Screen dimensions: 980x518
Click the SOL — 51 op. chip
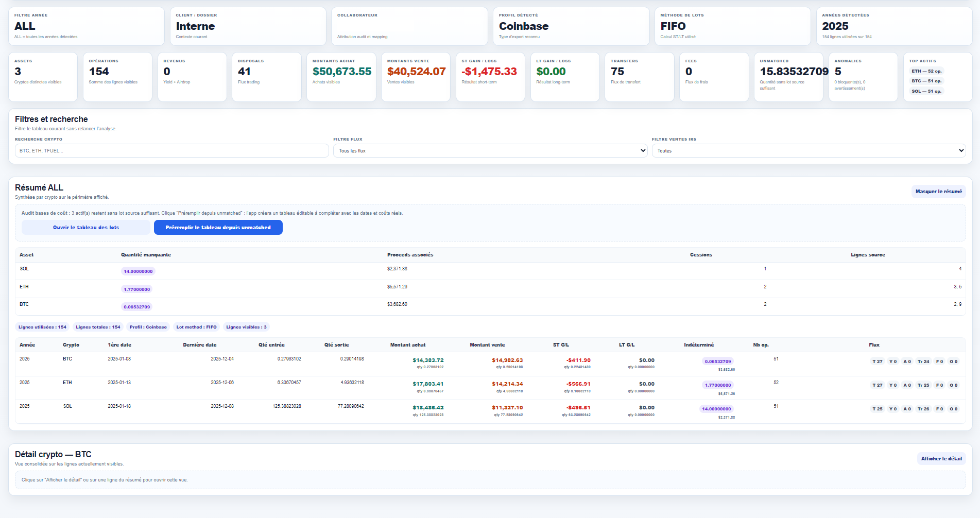click(x=926, y=91)
